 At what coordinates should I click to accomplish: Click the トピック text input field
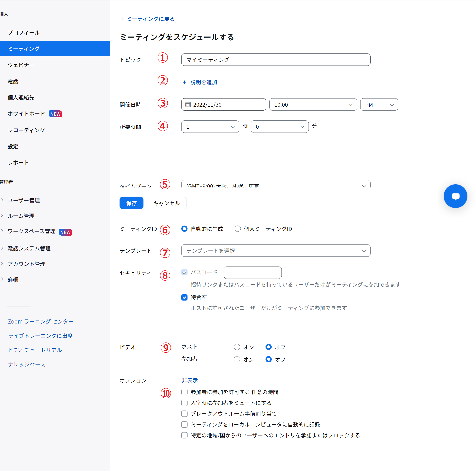[275, 60]
